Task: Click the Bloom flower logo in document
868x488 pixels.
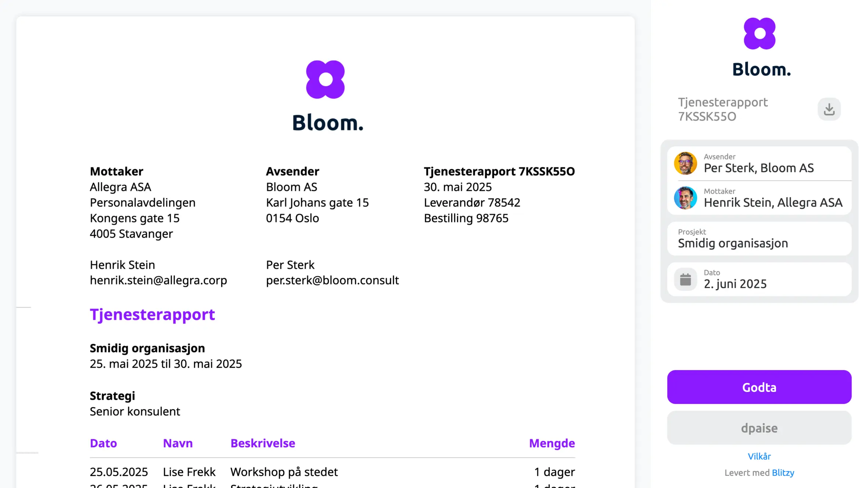Action: [x=325, y=79]
